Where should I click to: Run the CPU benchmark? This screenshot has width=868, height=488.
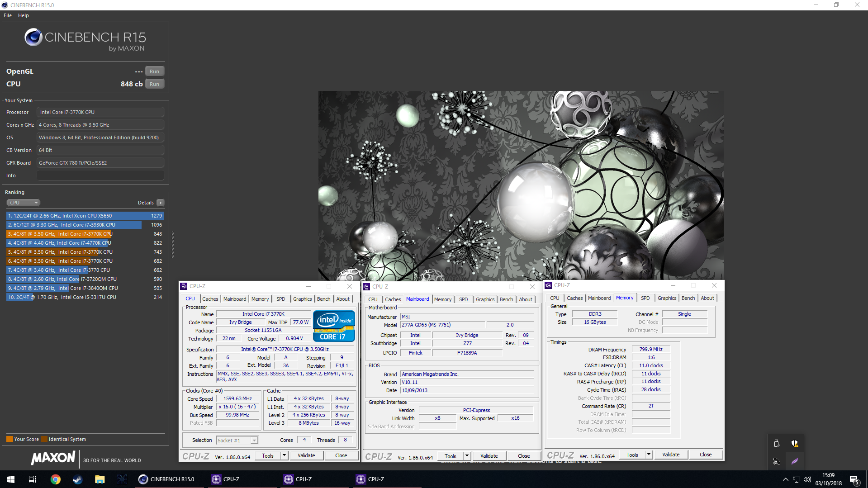pyautogui.click(x=154, y=84)
